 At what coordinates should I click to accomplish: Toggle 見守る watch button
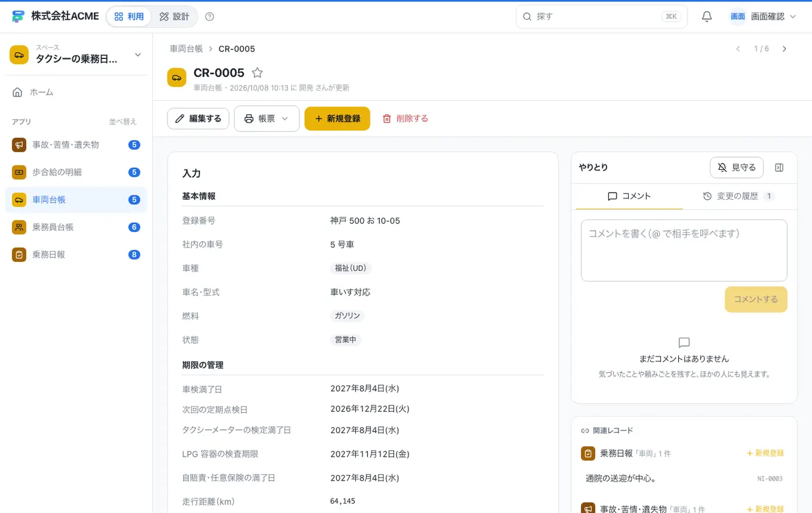pos(737,167)
